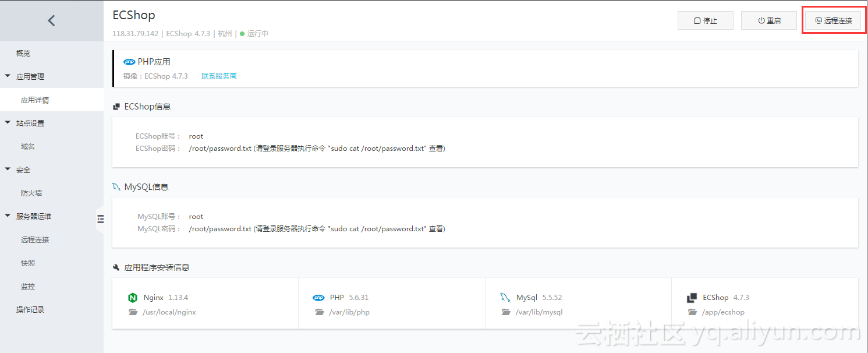Click the /usr/local/nginx path text
The image size is (868, 353).
169,312
